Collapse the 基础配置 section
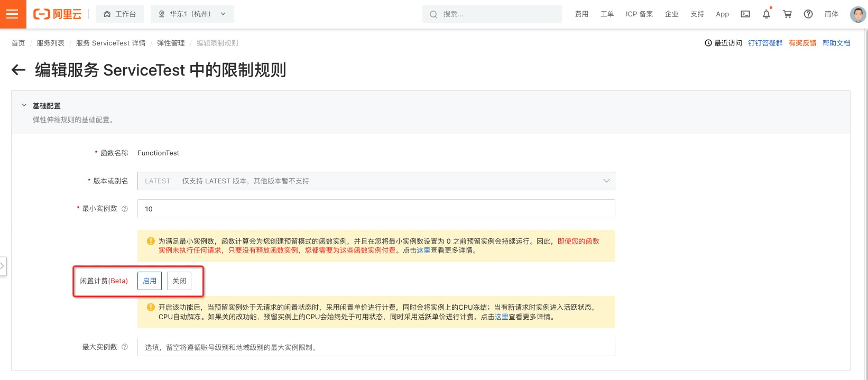868x380 pixels. (x=24, y=106)
